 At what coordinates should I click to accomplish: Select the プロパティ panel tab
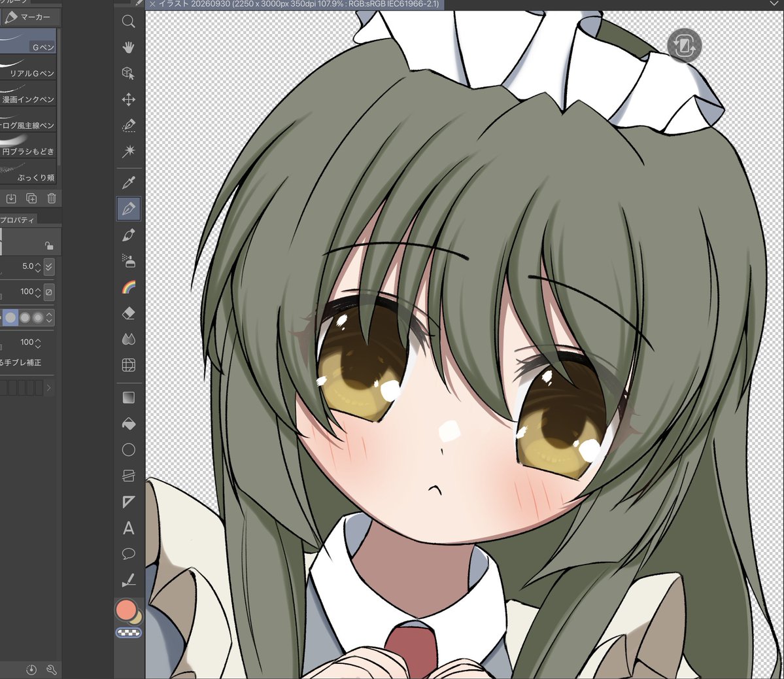pos(17,220)
